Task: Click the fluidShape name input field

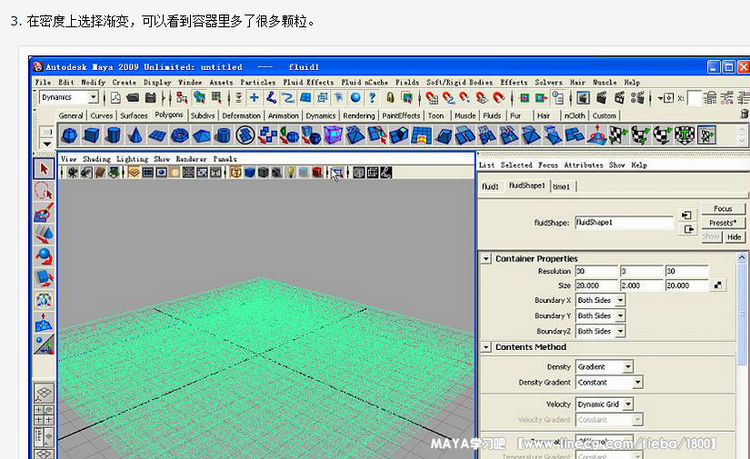Action: tap(624, 222)
